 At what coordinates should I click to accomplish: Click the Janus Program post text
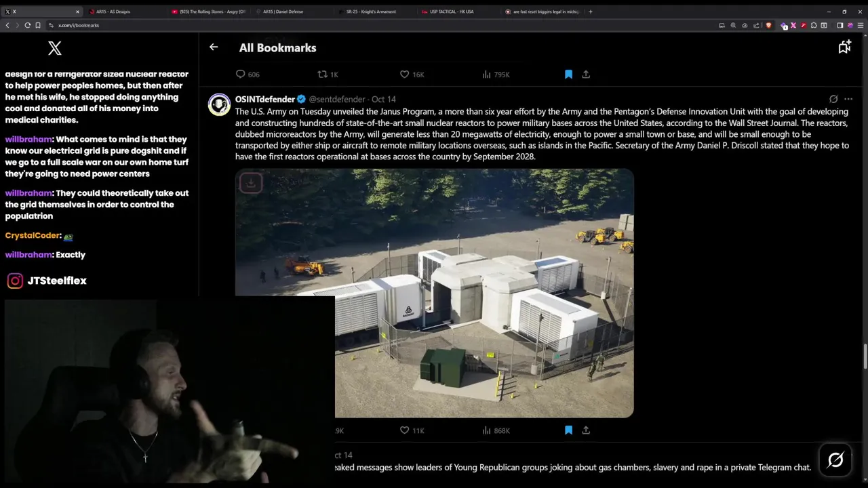(542, 134)
